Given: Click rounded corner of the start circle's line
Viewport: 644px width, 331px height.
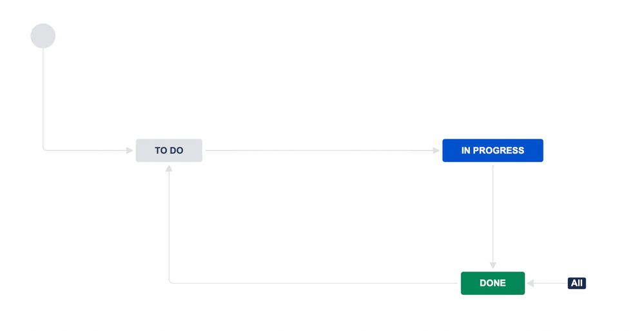Looking at the screenshot, I should [44, 149].
